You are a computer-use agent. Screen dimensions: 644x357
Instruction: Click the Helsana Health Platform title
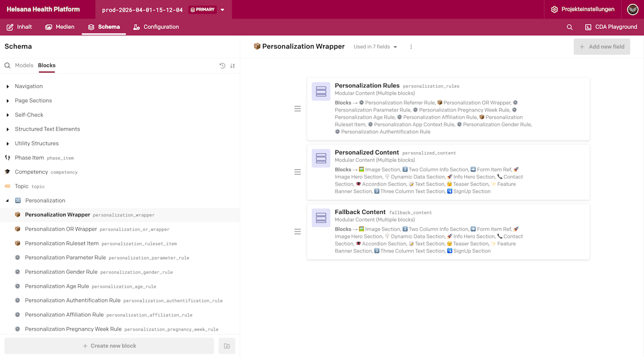tap(43, 10)
